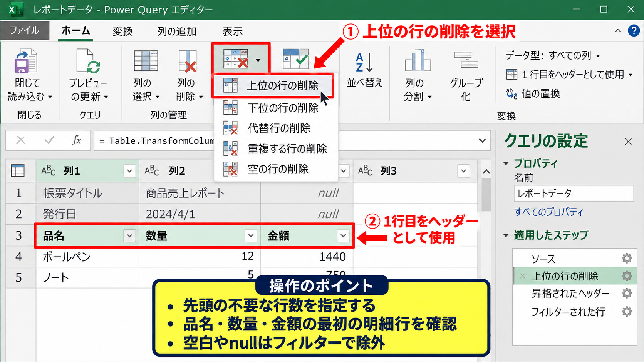Click the 行の削除 ribbon icon
The width and height of the screenshot is (644, 362).
(x=236, y=59)
